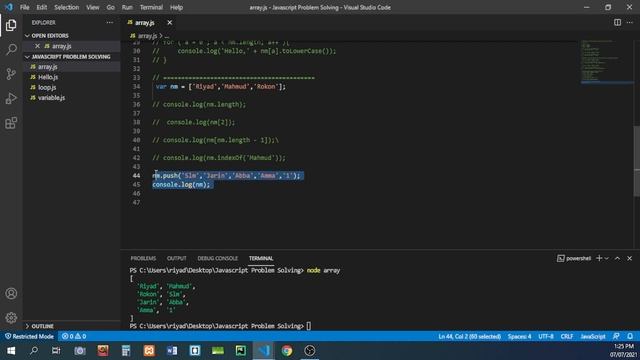
Task: Change indentation via Spaces: 4
Action: pos(519,336)
